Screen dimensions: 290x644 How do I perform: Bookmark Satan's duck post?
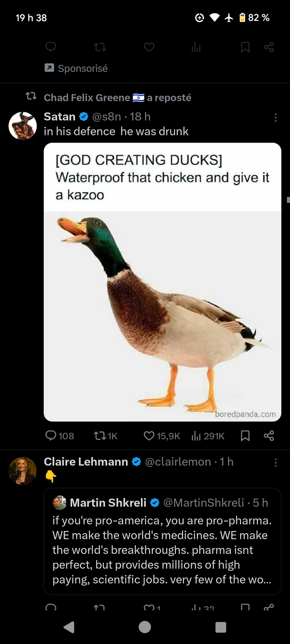coord(245,436)
